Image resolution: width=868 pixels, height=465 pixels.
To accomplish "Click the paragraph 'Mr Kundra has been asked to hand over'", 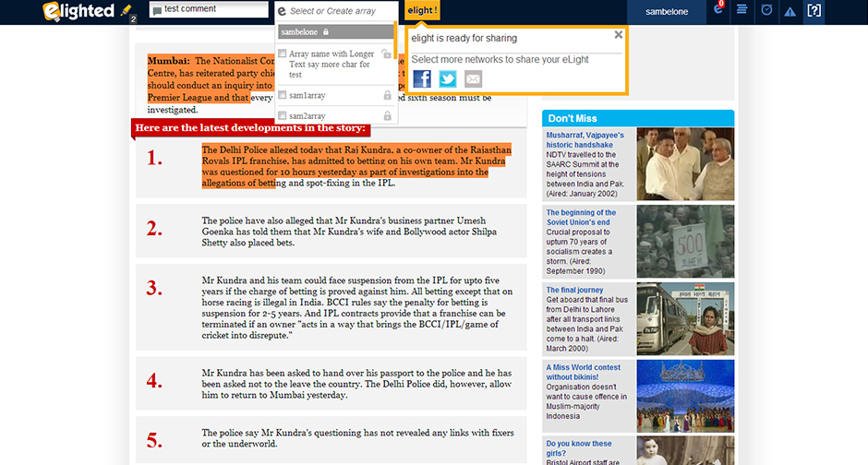I will pos(356,385).
